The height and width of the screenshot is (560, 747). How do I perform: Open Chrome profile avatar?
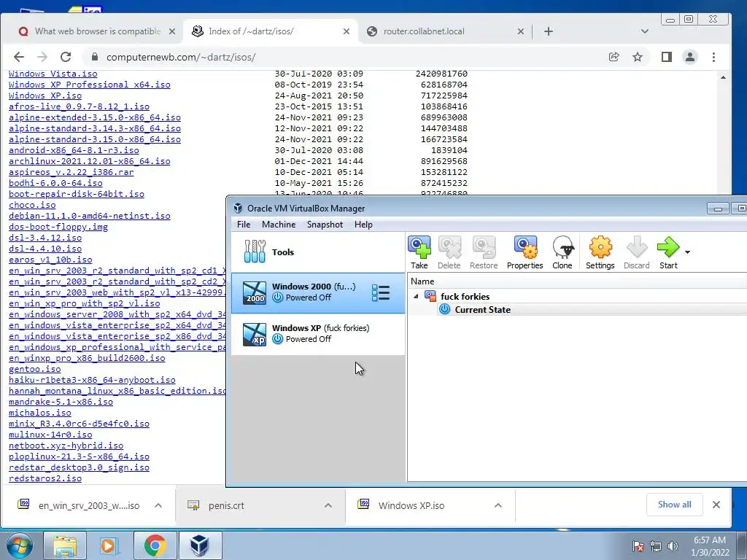690,57
